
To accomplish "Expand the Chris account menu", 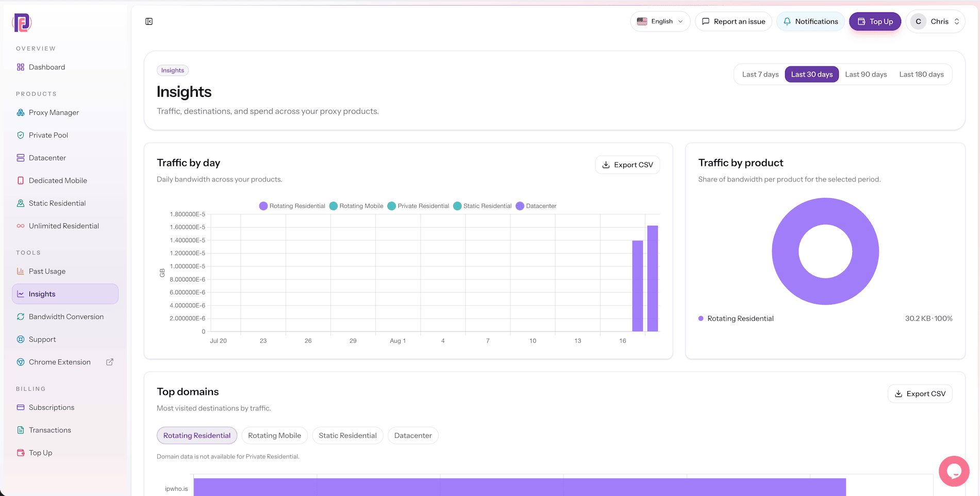I will point(935,21).
